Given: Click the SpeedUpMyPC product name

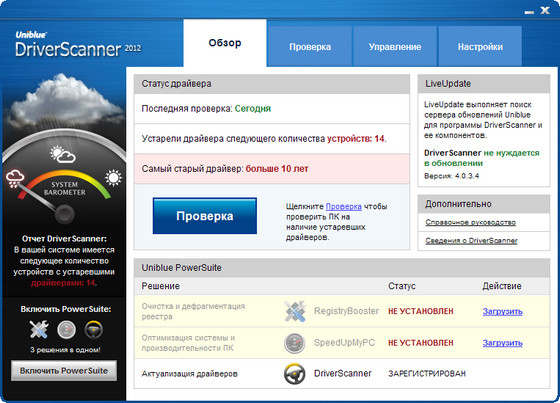Looking at the screenshot, I should (x=344, y=343).
